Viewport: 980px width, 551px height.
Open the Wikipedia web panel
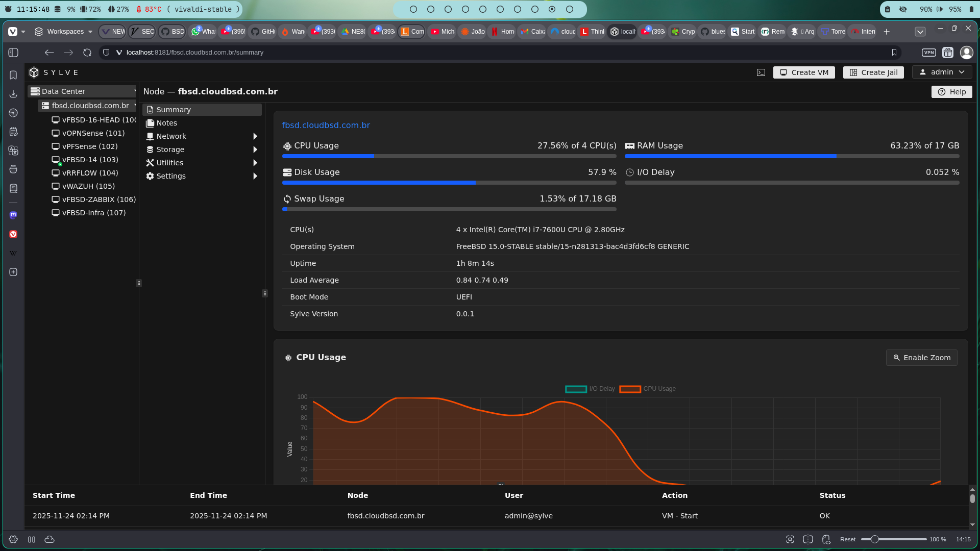tap(13, 253)
